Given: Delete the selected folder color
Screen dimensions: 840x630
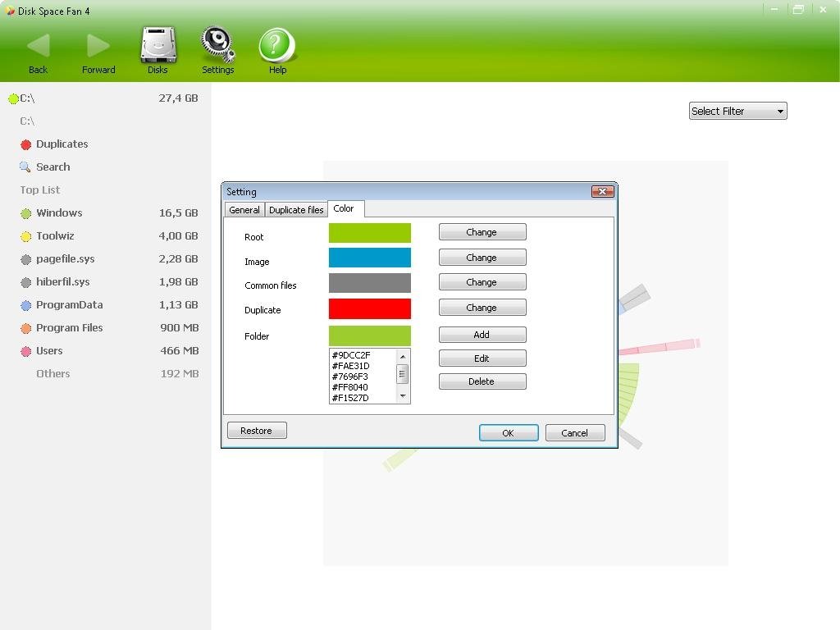Looking at the screenshot, I should tap(482, 381).
